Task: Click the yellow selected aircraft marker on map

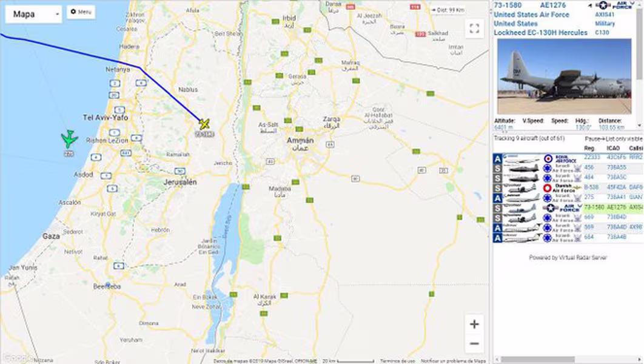Action: pos(204,124)
